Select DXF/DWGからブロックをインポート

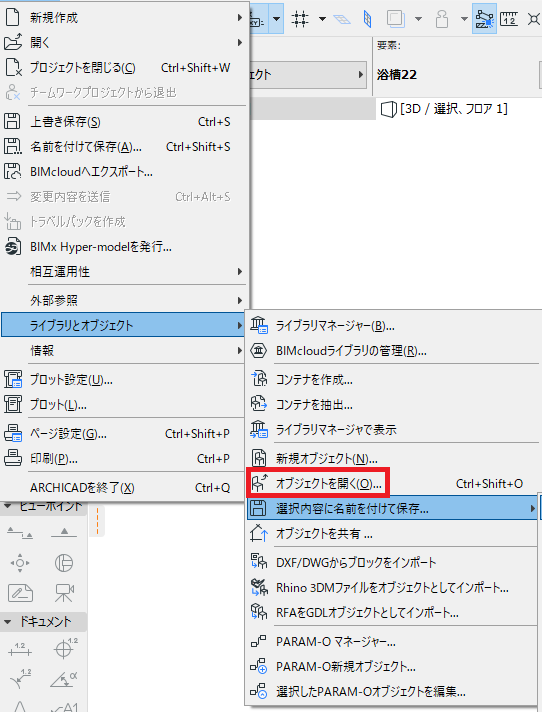pyautogui.click(x=393, y=563)
